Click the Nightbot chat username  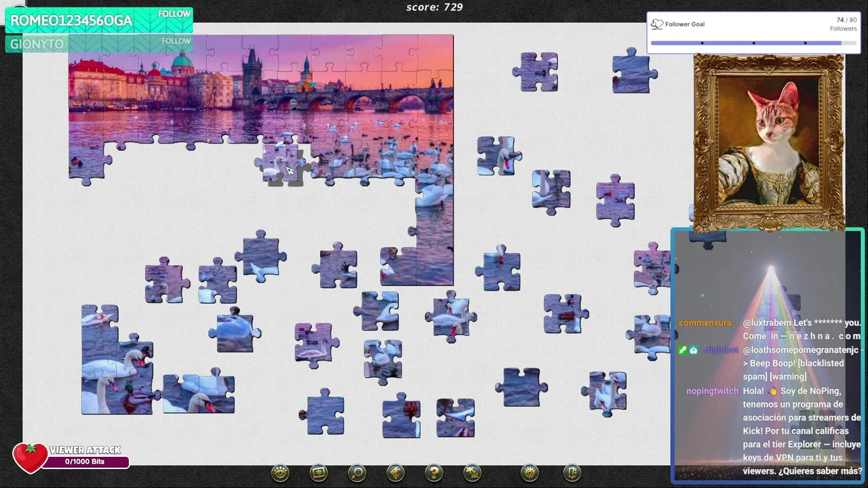(721, 350)
